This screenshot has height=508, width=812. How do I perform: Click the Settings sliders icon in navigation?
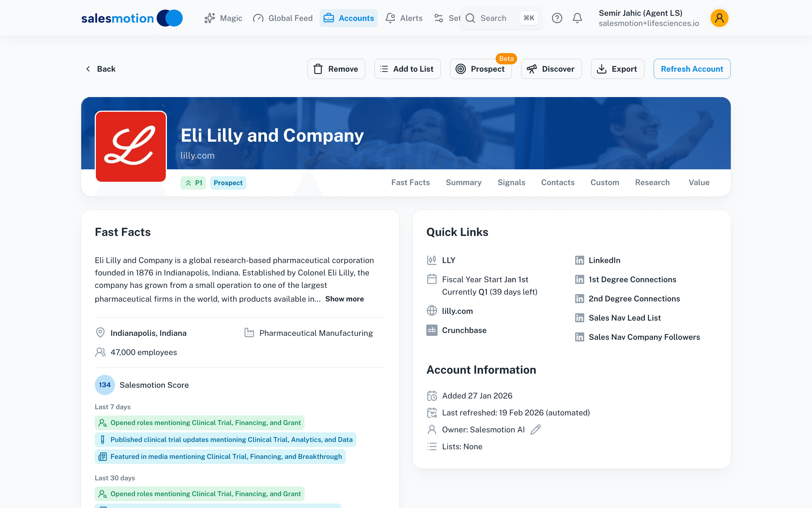tap(438, 18)
